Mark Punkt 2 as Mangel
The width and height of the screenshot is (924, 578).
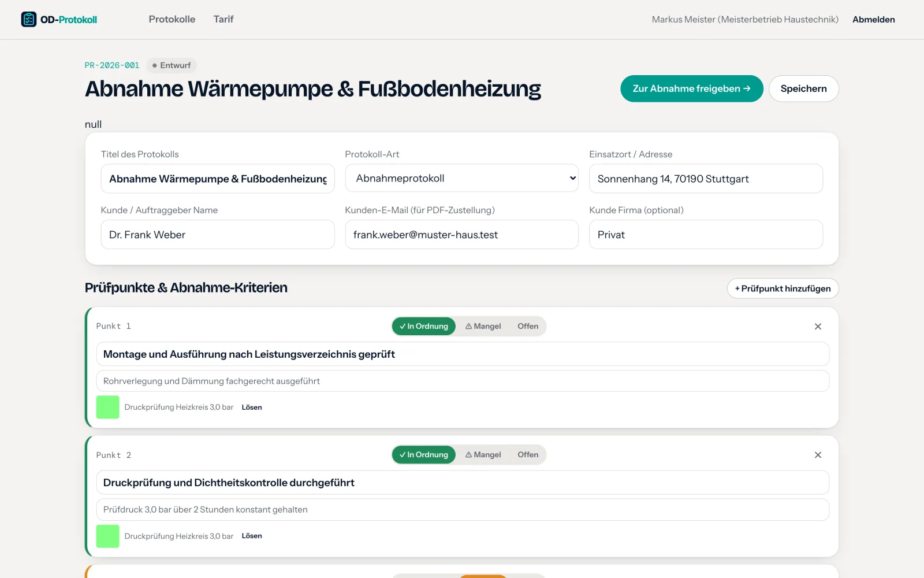483,455
